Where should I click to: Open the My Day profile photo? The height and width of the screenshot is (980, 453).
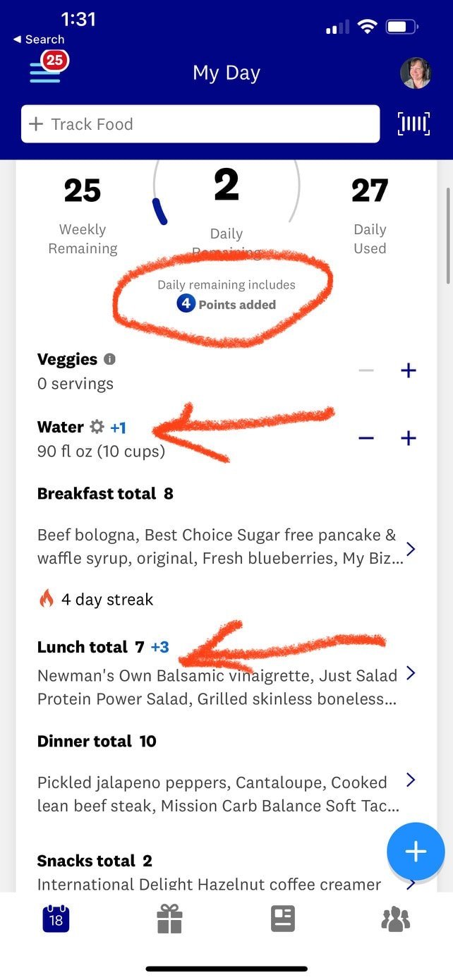416,73
